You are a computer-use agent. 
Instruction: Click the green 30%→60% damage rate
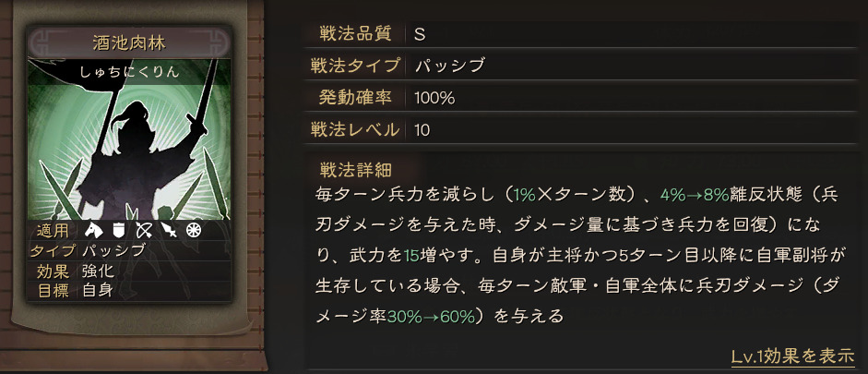431,317
